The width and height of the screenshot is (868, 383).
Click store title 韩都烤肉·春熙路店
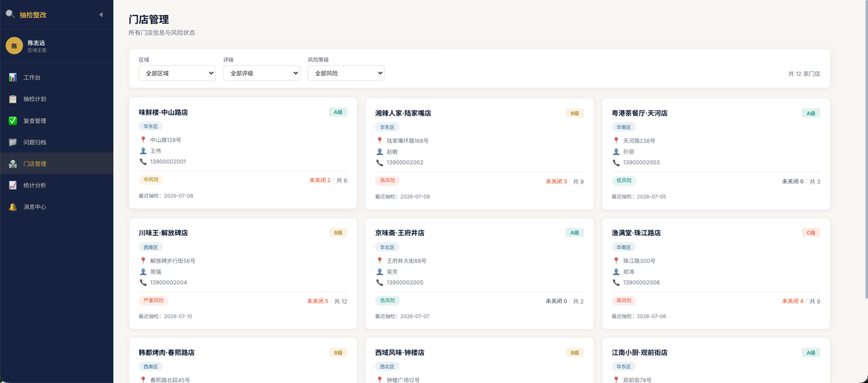pos(167,352)
